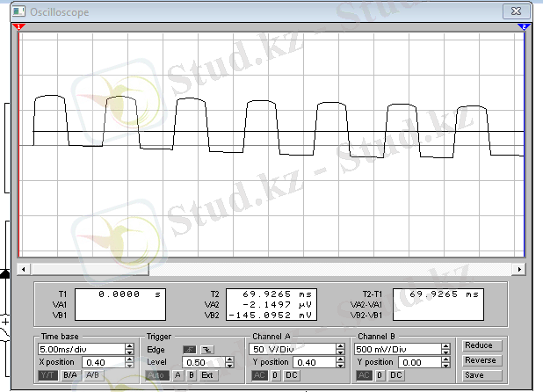
Task: Click the Reduce button
Action: tap(482, 345)
